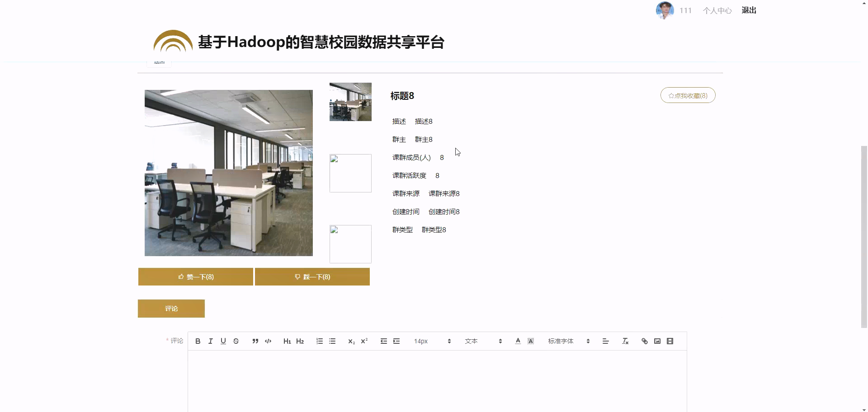Image resolution: width=868 pixels, height=412 pixels.
Task: Go to 个人中心 personal center
Action: tap(717, 10)
